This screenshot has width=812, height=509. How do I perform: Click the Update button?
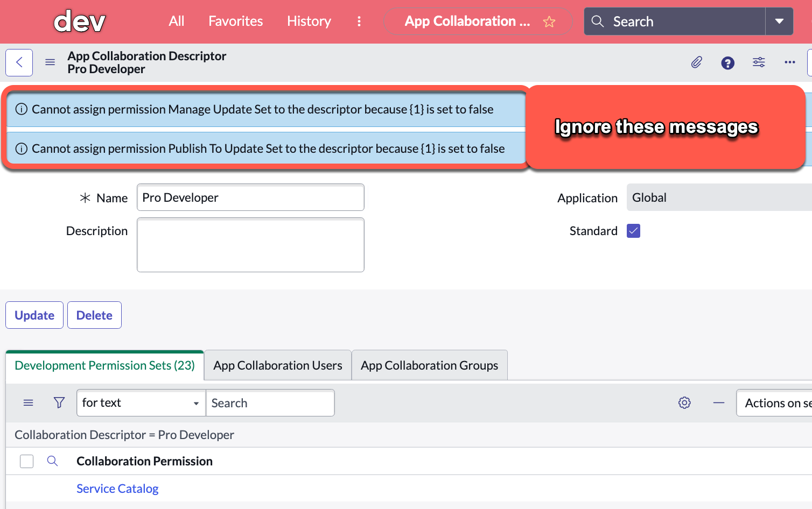point(34,315)
